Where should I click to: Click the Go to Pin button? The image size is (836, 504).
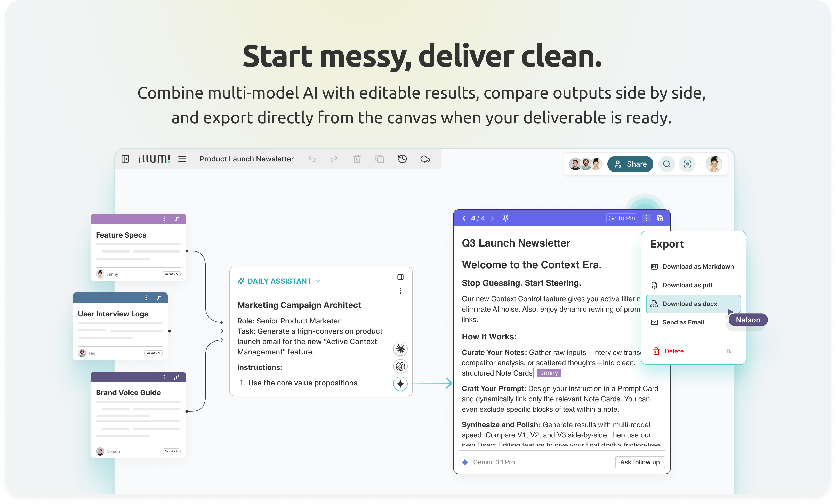(621, 218)
